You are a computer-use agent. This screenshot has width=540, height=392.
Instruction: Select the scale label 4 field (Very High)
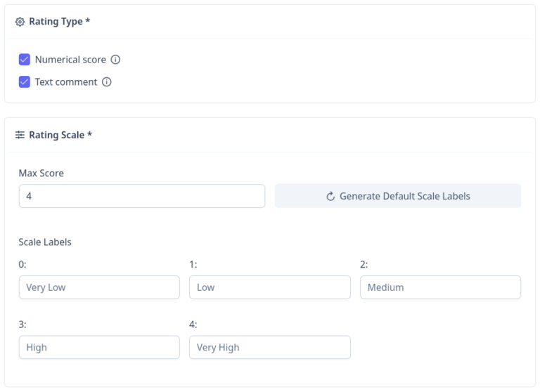269,347
